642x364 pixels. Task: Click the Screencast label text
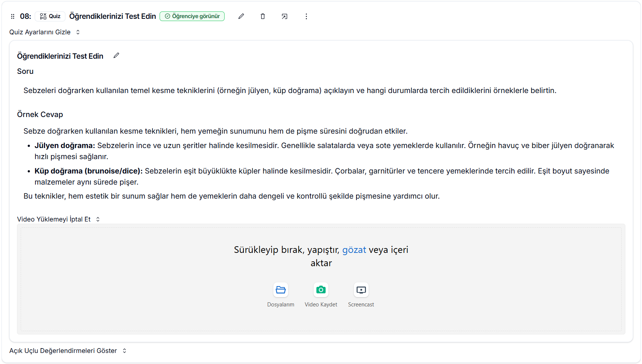pos(361,305)
